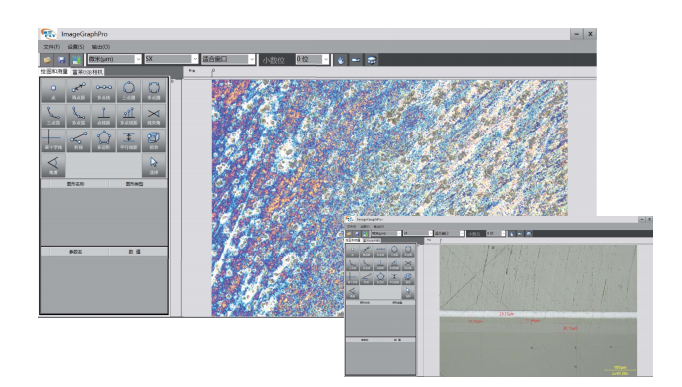
Task: Open the 文件(F) menu
Action: [51, 47]
